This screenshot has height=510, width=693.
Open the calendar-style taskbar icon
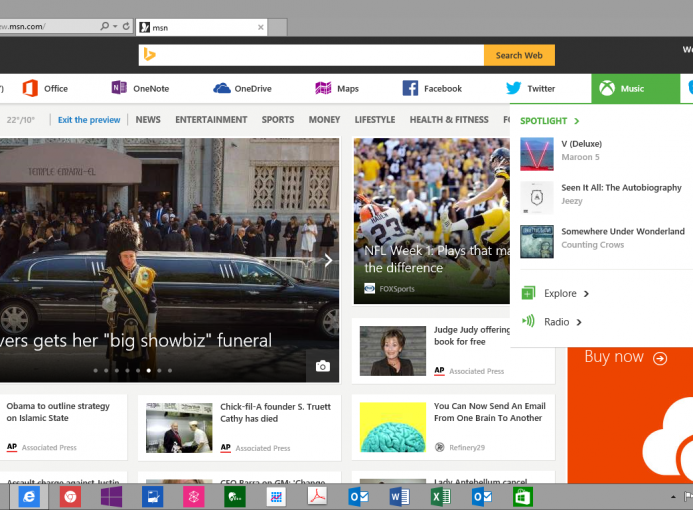[x=276, y=497]
